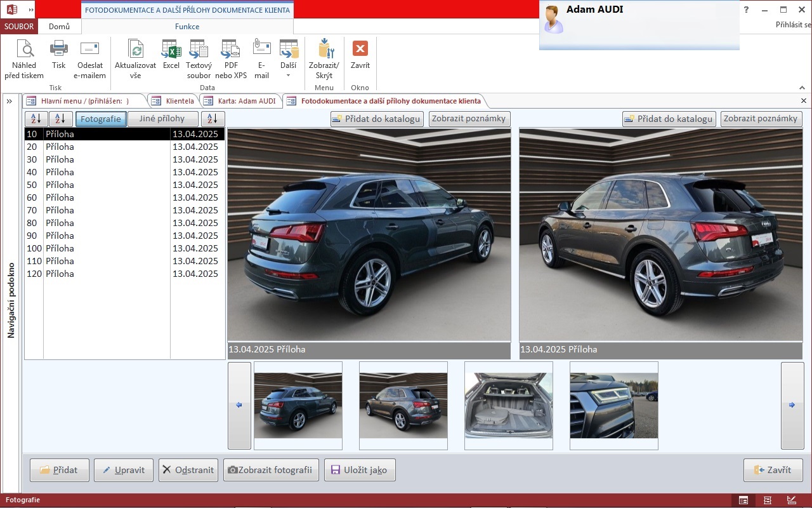Screen dimensions: 812x508
Task: Open the Další export dropdown
Action: point(289,58)
